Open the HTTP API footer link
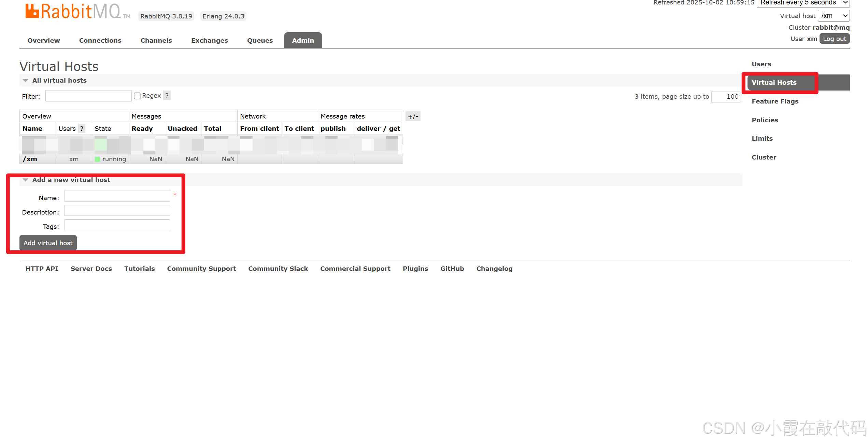The width and height of the screenshot is (868, 442). point(42,269)
